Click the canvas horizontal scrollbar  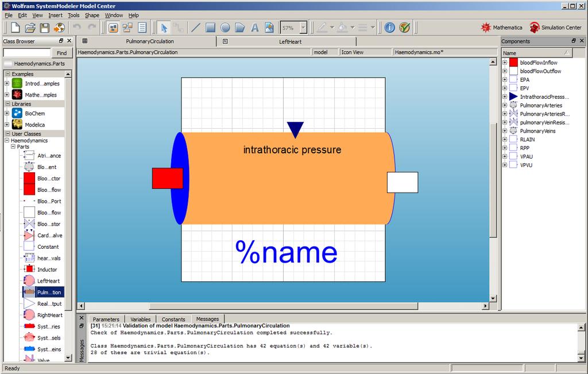284,306
